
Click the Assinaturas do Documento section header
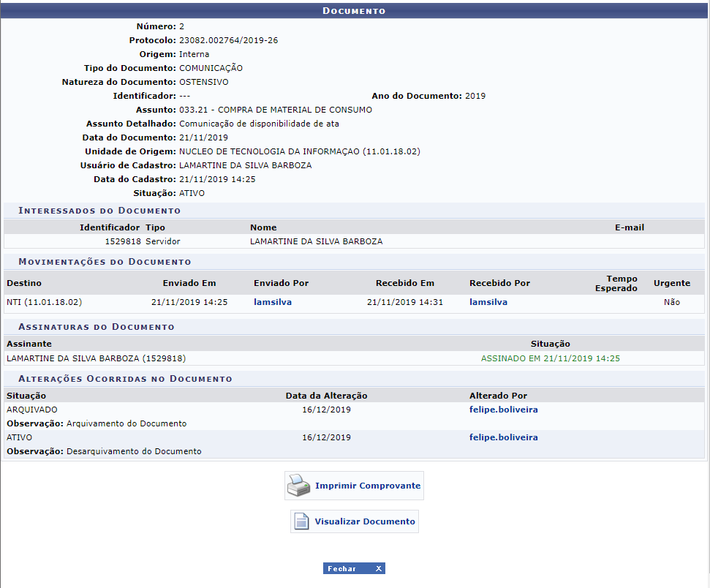(97, 327)
